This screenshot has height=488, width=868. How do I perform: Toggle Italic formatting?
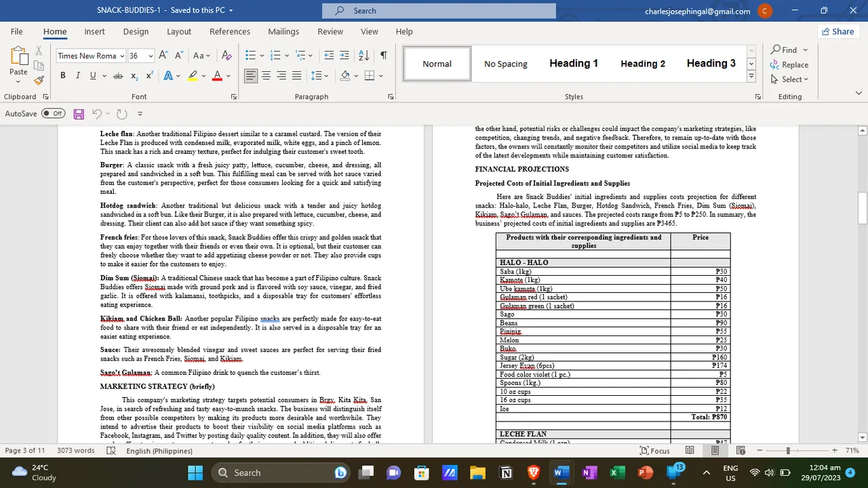78,76
